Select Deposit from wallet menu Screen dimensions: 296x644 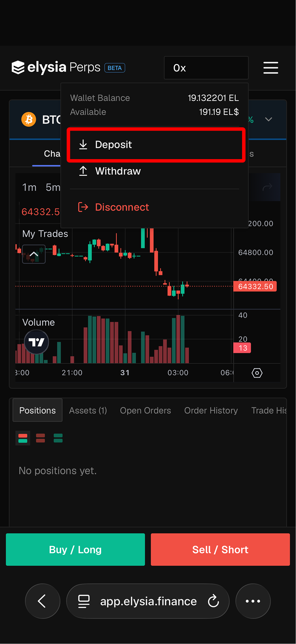[156, 145]
